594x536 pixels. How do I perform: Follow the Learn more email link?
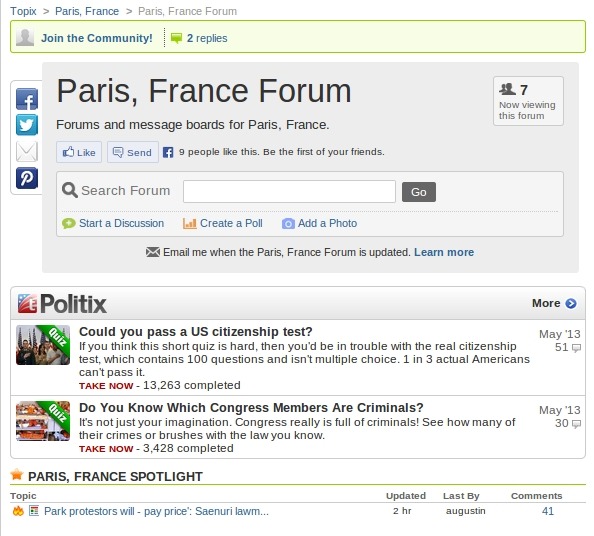point(444,252)
